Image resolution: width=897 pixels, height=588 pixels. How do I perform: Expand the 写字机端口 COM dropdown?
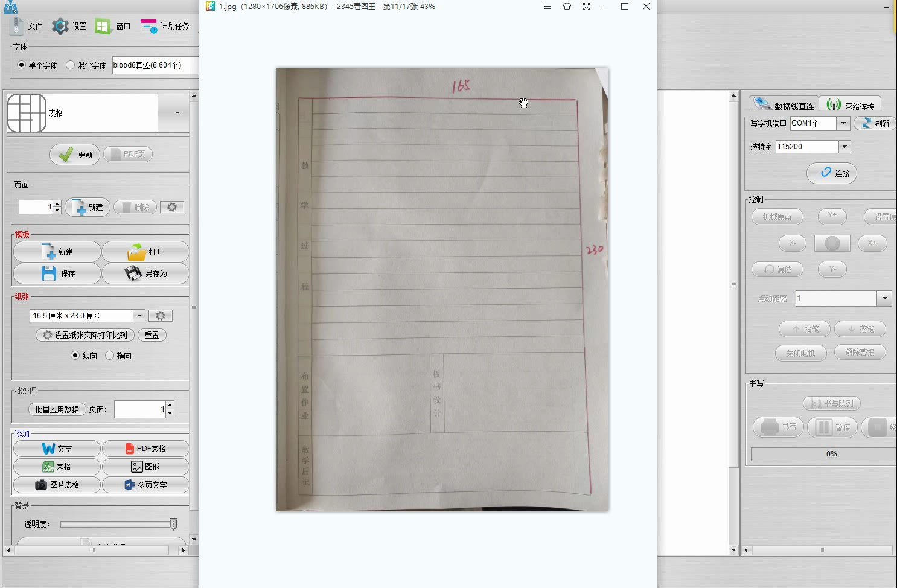pyautogui.click(x=843, y=123)
